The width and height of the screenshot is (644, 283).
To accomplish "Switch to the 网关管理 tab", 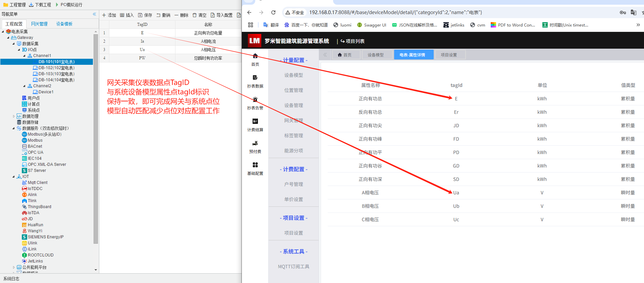I will 39,24.
